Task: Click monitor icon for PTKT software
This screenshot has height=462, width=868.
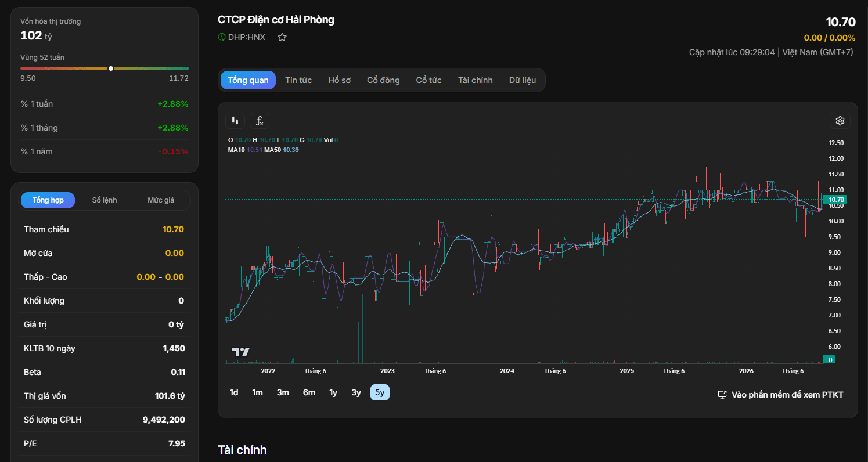Action: (722, 395)
